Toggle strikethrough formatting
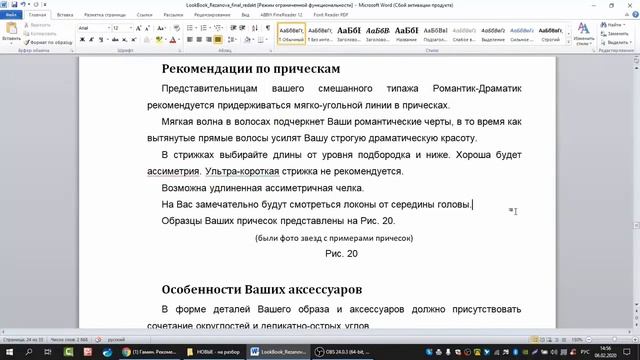The image size is (640, 360). [115, 40]
